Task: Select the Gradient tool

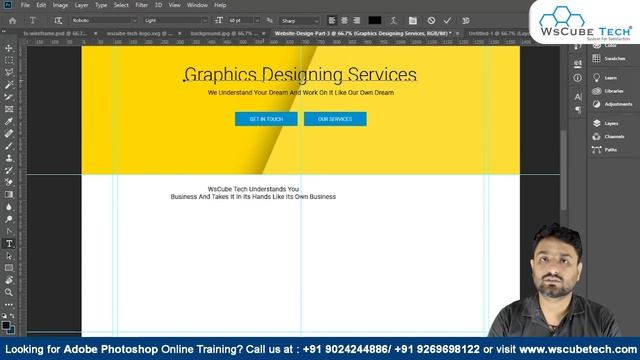Action: point(9,195)
